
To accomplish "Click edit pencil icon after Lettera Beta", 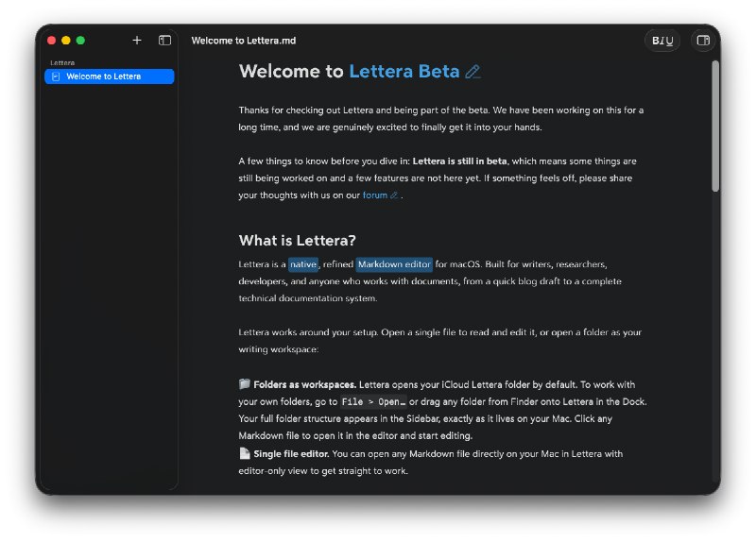I will 472,72.
